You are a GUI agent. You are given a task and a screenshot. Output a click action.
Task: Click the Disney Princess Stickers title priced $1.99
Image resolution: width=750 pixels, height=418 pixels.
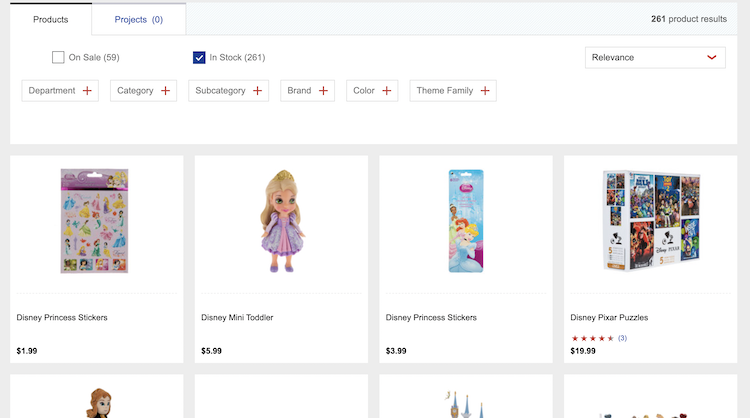[x=62, y=318]
